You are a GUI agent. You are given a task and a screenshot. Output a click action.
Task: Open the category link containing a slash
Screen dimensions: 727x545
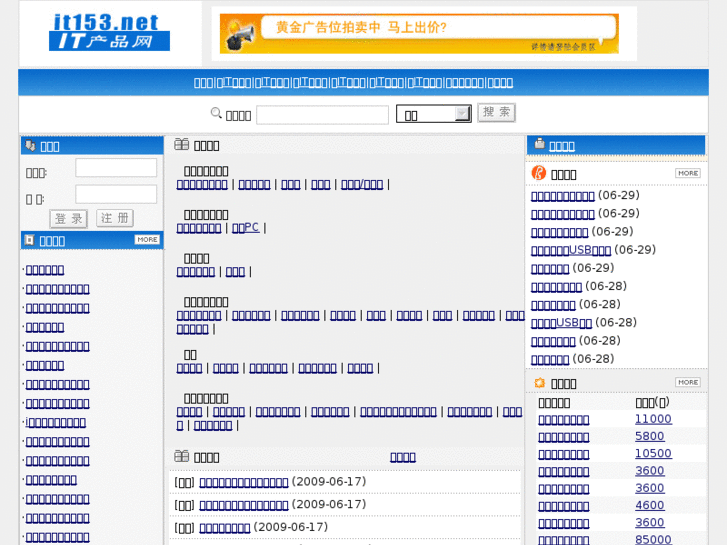coord(362,184)
